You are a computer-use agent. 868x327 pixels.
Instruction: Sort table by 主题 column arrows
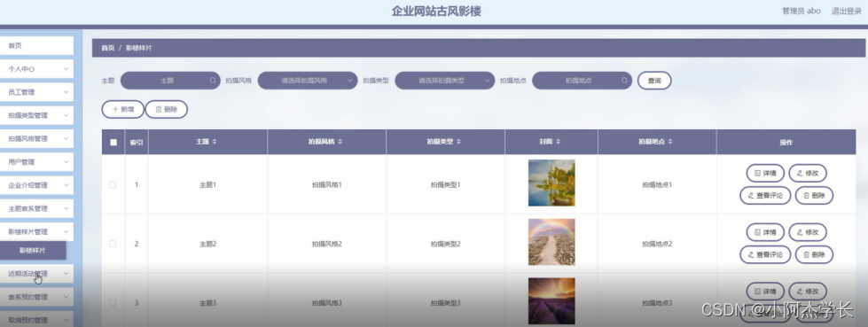pos(215,142)
